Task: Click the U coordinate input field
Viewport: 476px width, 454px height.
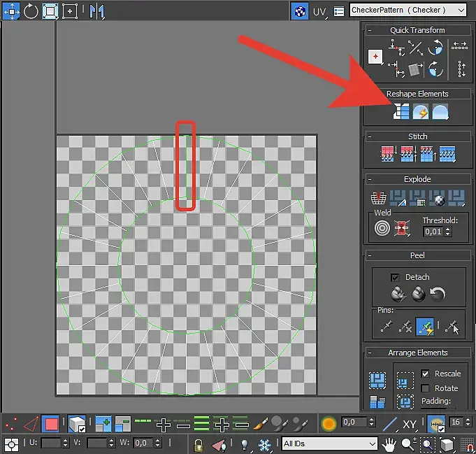Action: click(x=51, y=443)
